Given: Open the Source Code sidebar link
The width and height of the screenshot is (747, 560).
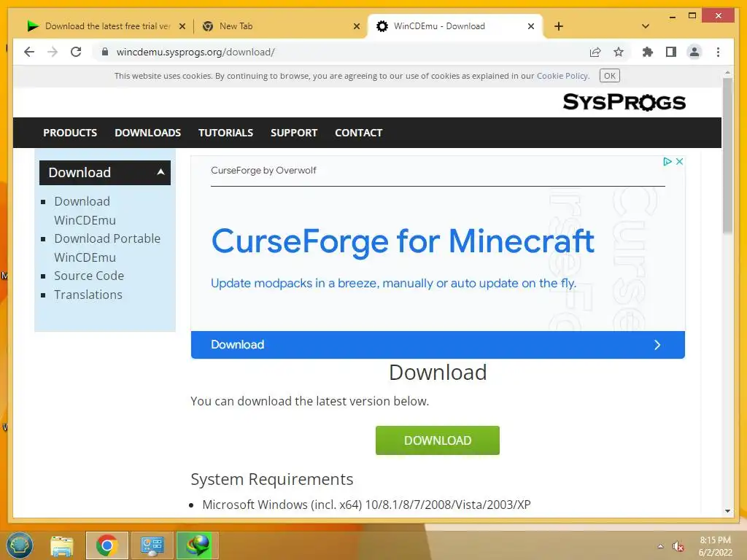Looking at the screenshot, I should point(89,276).
